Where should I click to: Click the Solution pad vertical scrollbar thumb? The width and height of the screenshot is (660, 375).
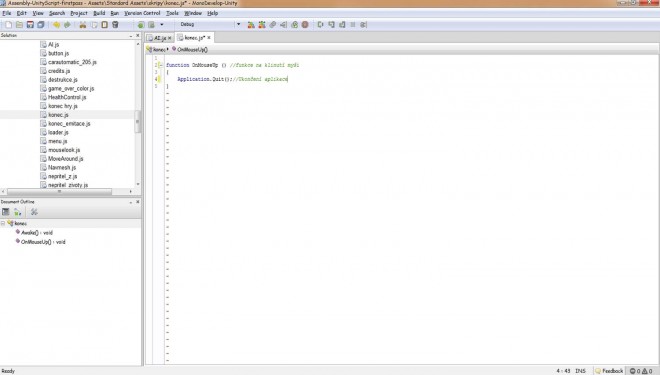(x=138, y=122)
